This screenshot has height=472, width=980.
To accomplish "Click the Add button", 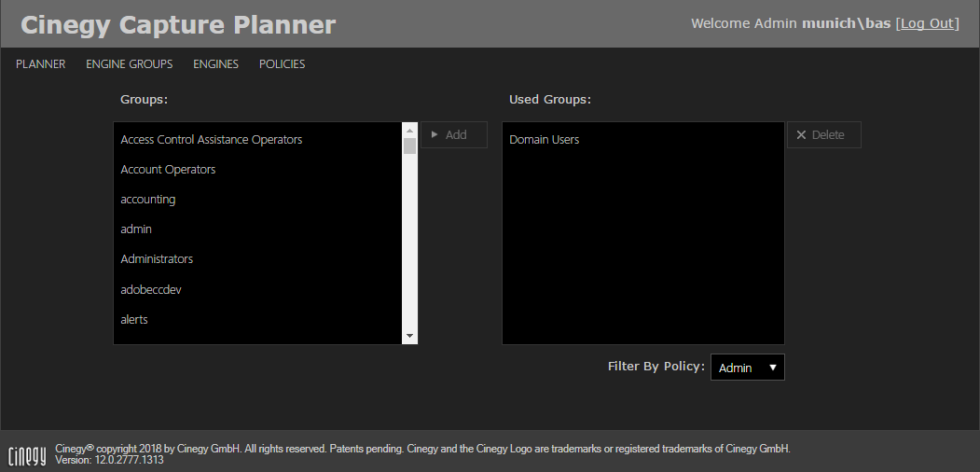I will [x=454, y=135].
